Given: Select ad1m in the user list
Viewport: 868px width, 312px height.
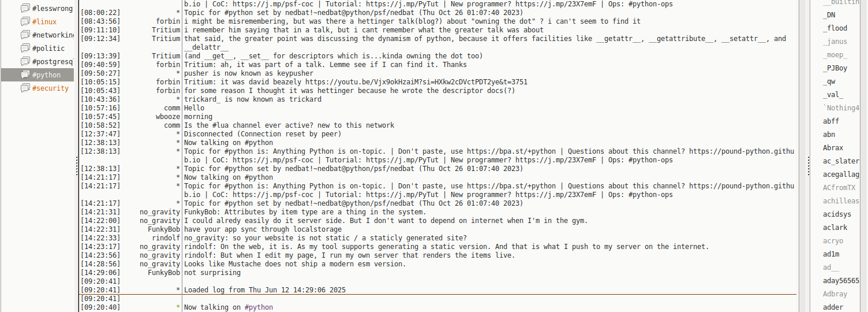Looking at the screenshot, I should tap(831, 254).
